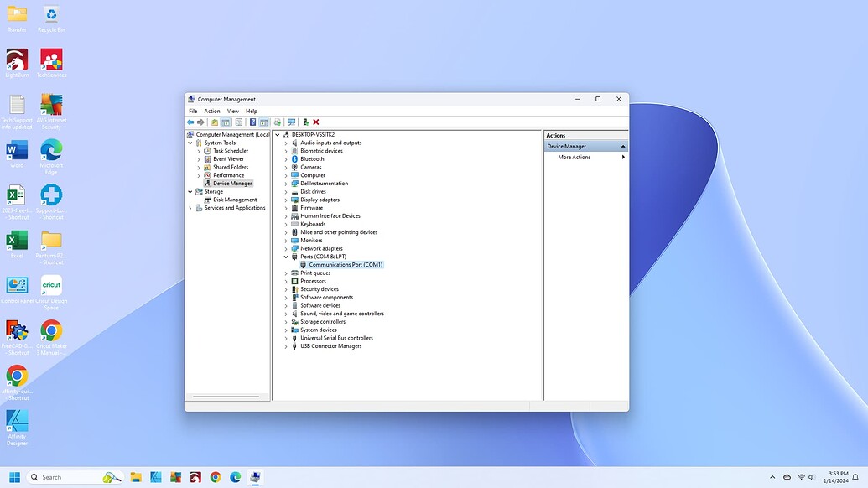
Task: Click the Scan for hardware changes toolbar icon
Action: pyautogui.click(x=292, y=122)
